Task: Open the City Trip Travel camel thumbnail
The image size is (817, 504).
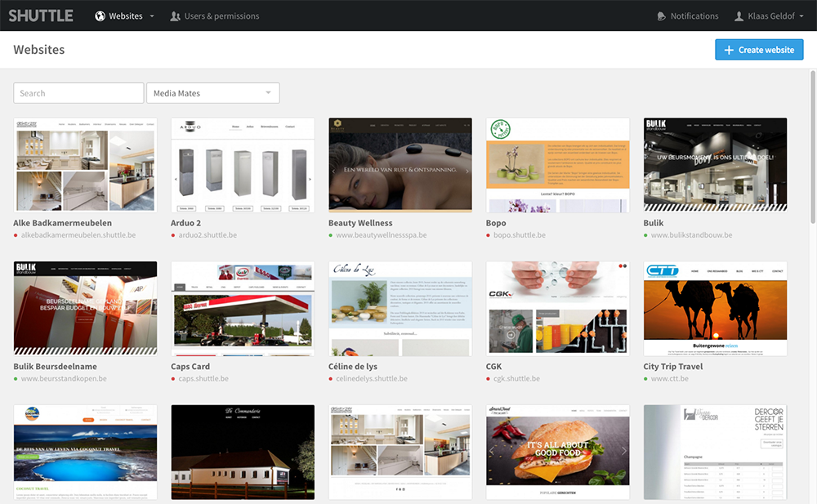Action: [716, 309]
